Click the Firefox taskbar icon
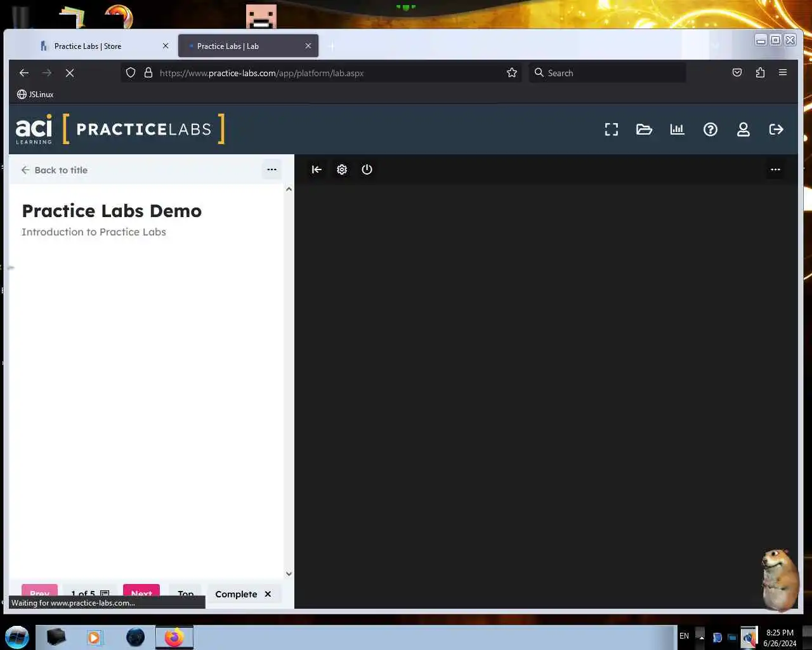This screenshot has width=812, height=650. tap(174, 637)
